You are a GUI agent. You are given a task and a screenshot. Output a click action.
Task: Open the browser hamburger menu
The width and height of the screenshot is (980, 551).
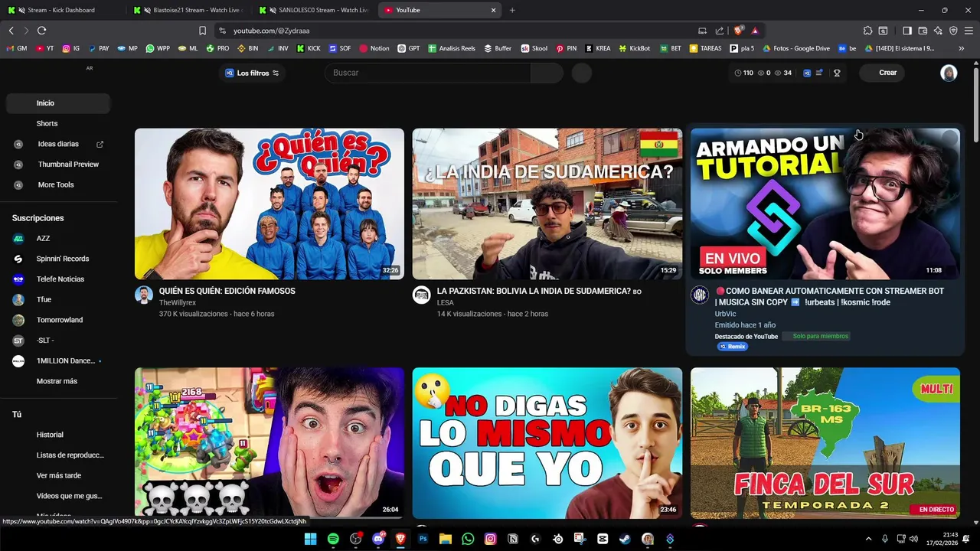(x=969, y=31)
